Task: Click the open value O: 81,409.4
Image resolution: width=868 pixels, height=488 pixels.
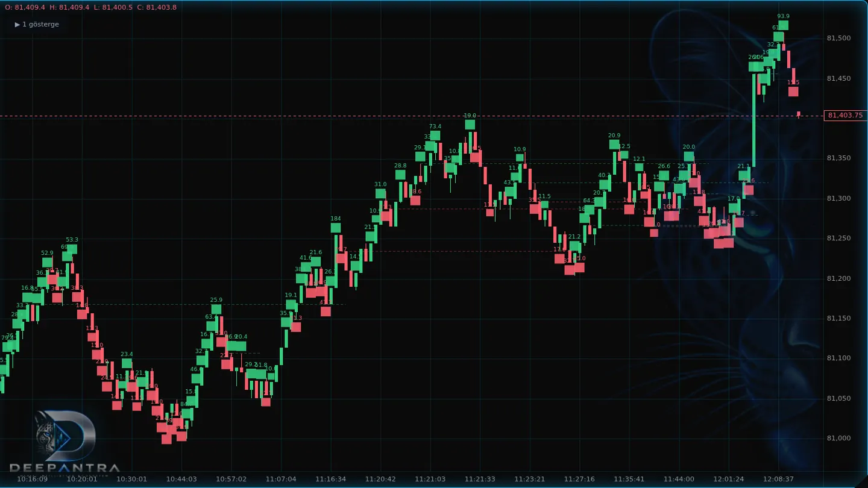Action: (25, 7)
